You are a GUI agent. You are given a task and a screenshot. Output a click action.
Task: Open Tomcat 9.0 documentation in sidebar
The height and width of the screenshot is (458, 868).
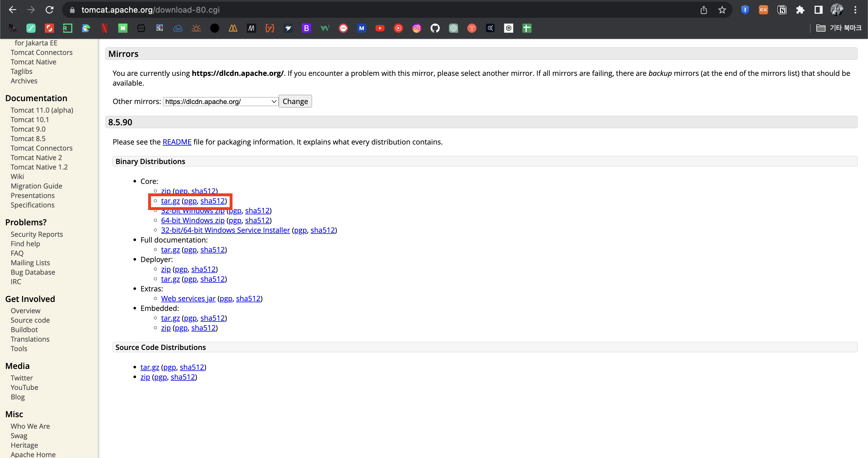pos(28,129)
